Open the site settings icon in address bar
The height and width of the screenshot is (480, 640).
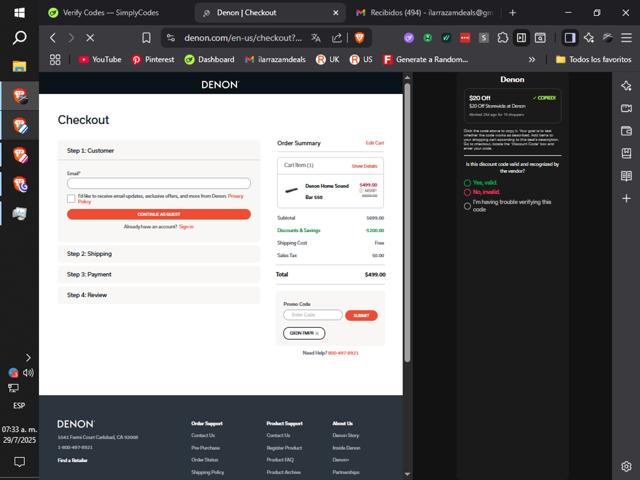click(171, 38)
